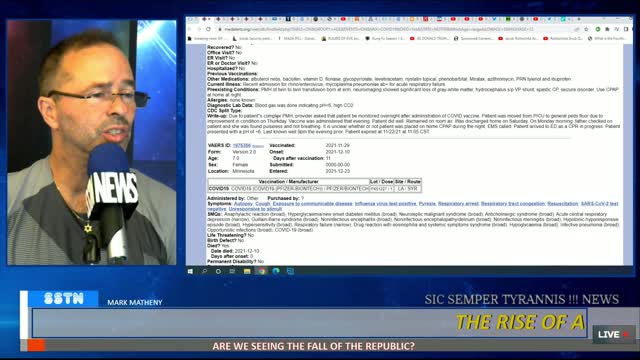Click the small history link beside VAERS ID
This screenshot has width=640, height=360.
[x=258, y=146]
